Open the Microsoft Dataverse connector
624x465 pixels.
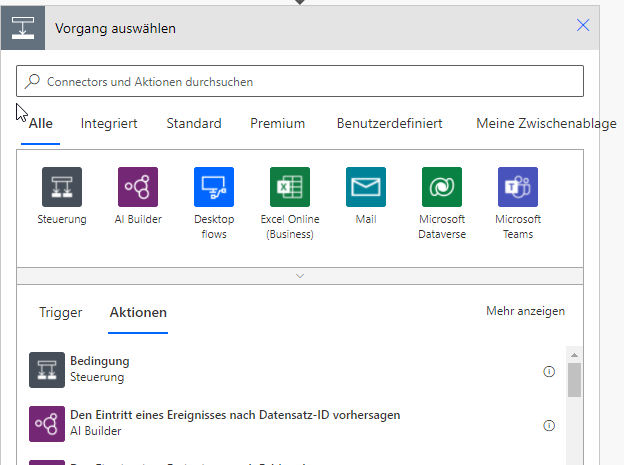(x=442, y=187)
